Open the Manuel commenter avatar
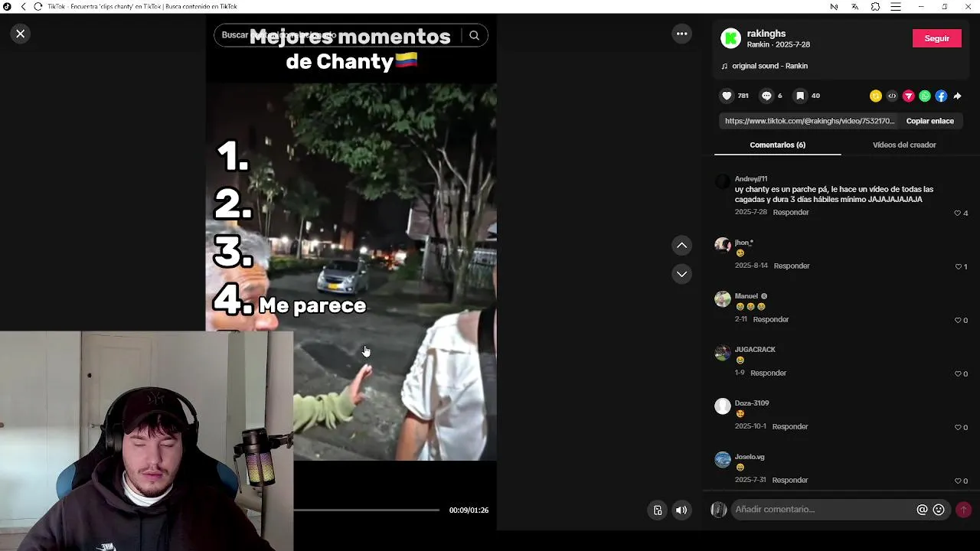This screenshot has height=551, width=980. [723, 298]
